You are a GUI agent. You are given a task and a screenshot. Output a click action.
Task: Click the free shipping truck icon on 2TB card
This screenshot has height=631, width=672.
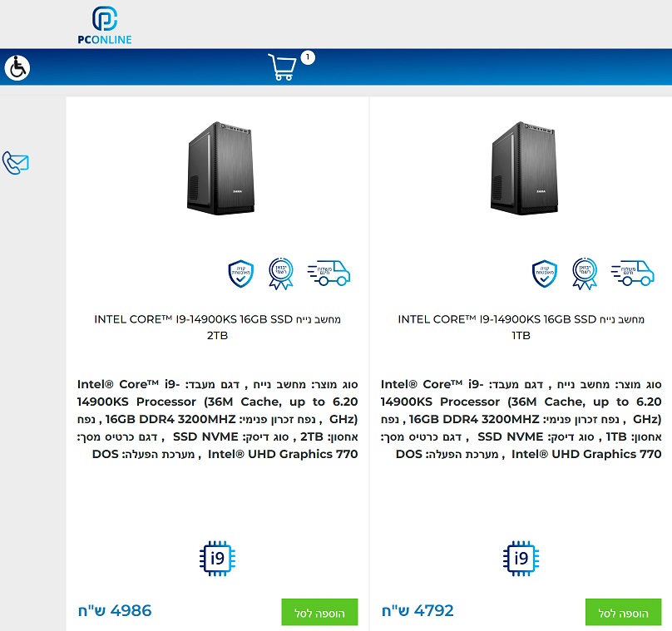click(329, 273)
